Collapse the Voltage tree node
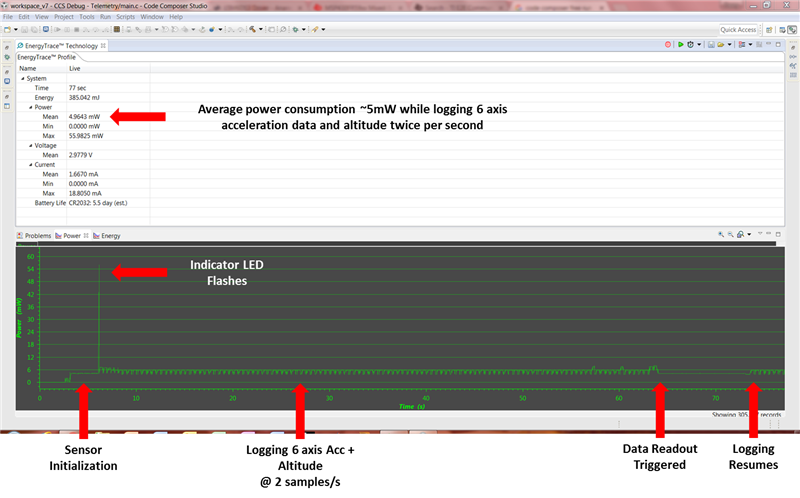The image size is (800, 498). pos(31,145)
